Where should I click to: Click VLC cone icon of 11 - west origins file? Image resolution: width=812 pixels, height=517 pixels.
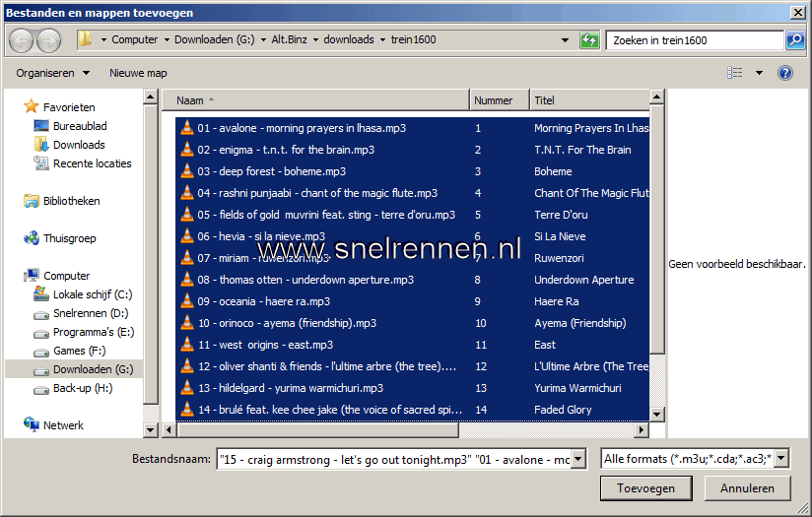186,345
